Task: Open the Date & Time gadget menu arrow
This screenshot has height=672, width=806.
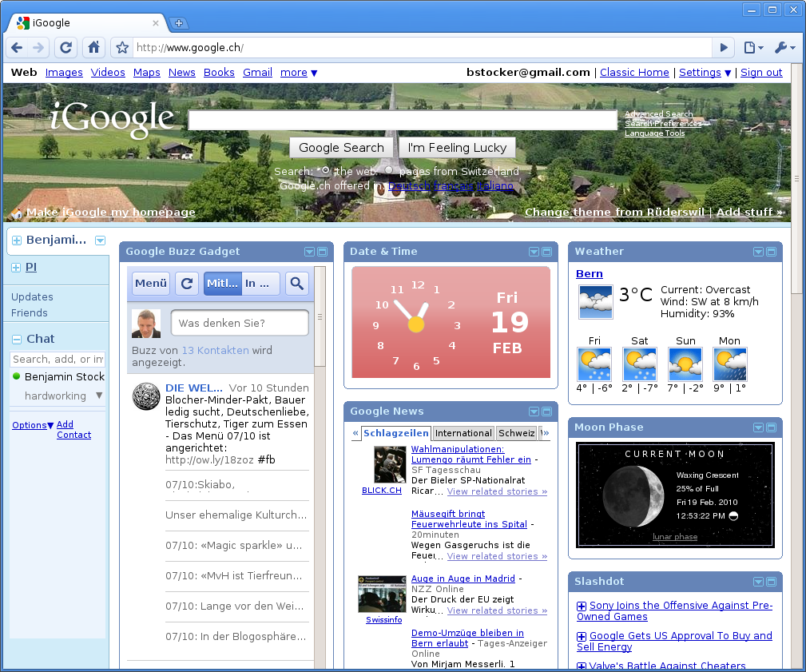Action: [x=534, y=252]
